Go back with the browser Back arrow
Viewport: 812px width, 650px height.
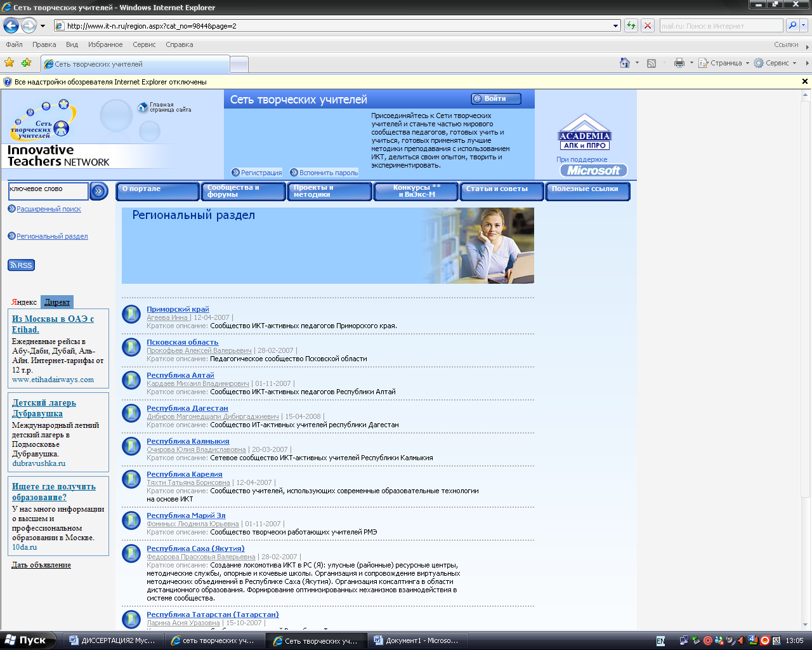(11, 25)
